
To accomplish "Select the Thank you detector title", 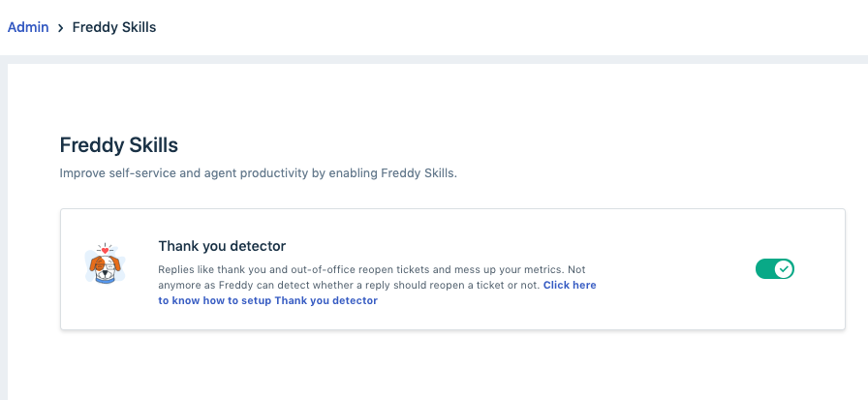I will coord(222,246).
